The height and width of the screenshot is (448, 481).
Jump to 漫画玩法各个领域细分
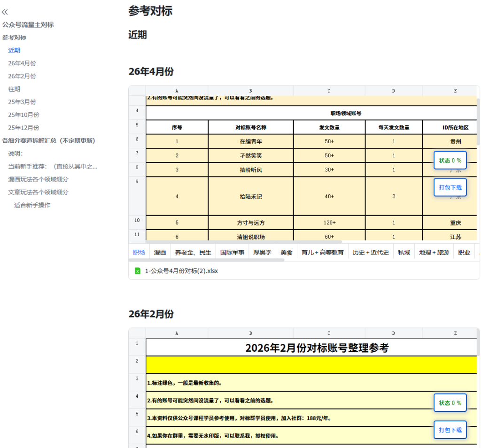click(x=38, y=179)
